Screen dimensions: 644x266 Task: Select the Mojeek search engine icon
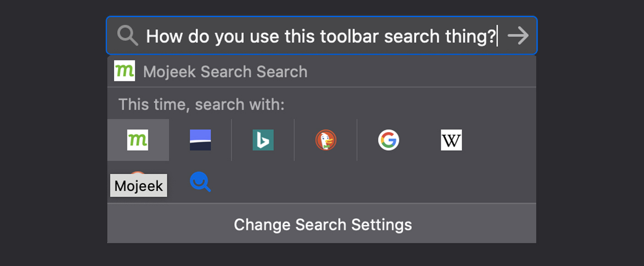pyautogui.click(x=138, y=140)
